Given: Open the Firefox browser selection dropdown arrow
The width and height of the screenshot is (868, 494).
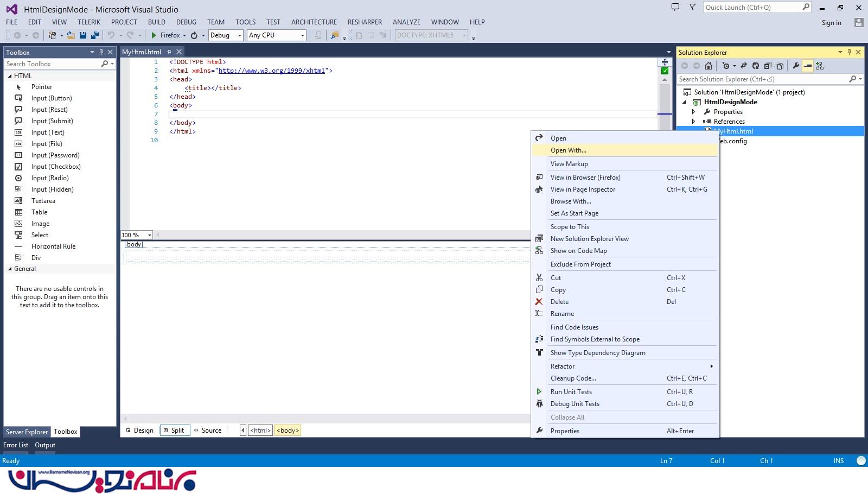Looking at the screenshot, I should point(184,35).
